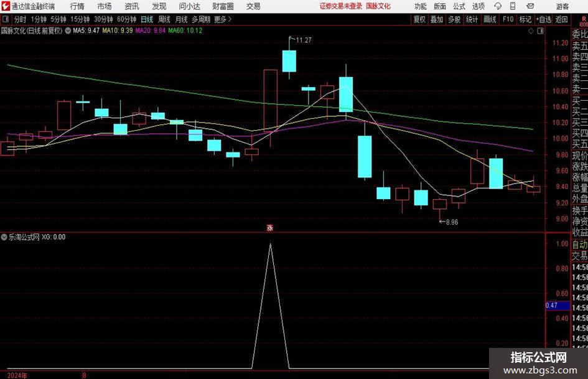
Task: Click the 换手 row in quote panel
Action: [x=580, y=210]
